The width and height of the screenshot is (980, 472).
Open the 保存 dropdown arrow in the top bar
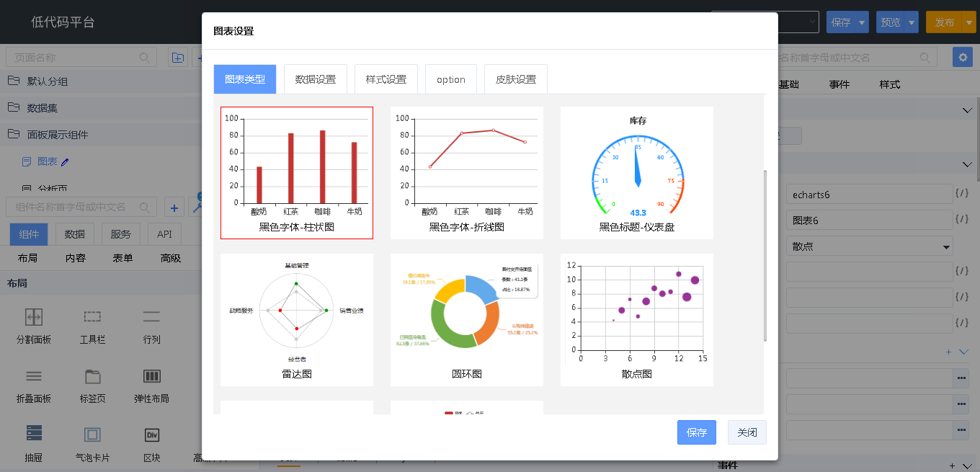(862, 22)
